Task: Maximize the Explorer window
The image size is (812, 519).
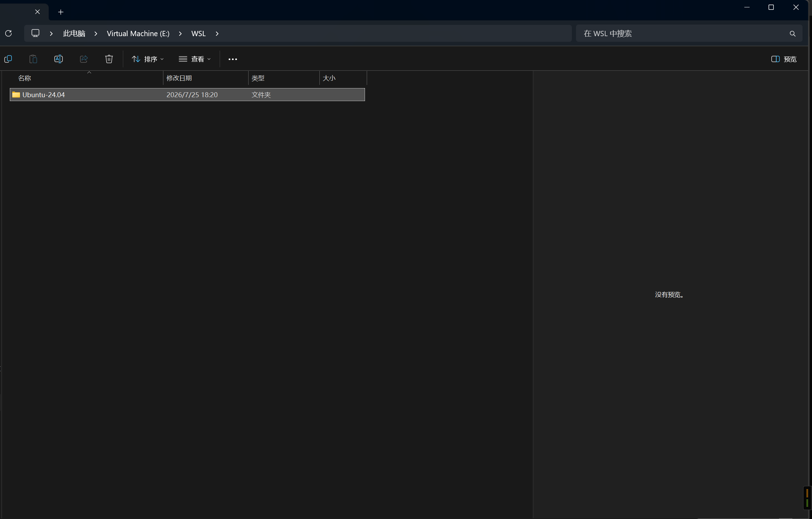Action: [771, 7]
